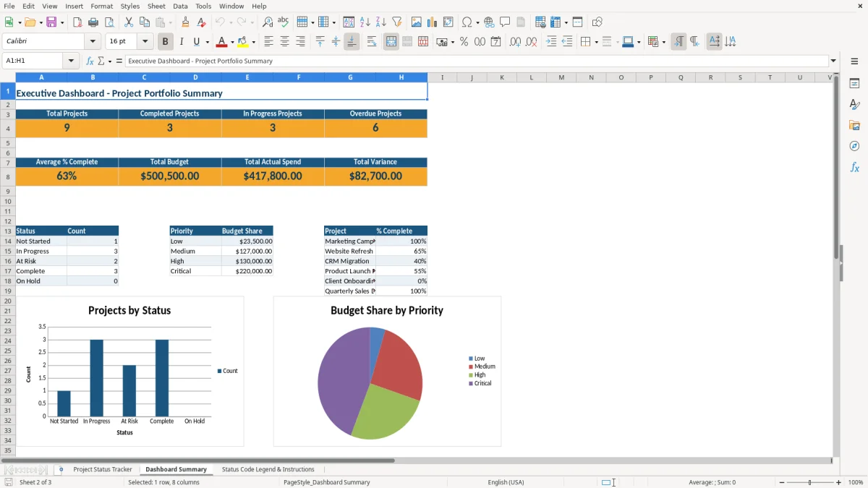Image resolution: width=868 pixels, height=488 pixels.
Task: Expand the font color dropdown arrow
Action: (x=232, y=42)
